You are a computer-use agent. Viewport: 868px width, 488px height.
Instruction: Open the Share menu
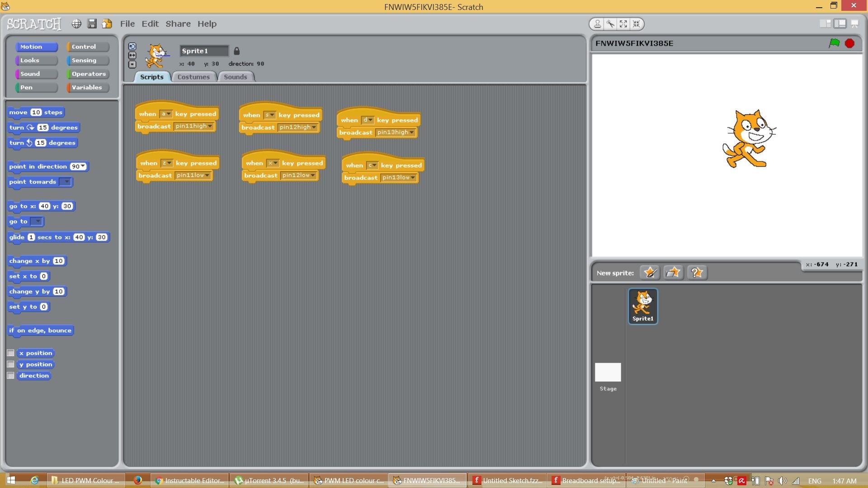pos(178,24)
